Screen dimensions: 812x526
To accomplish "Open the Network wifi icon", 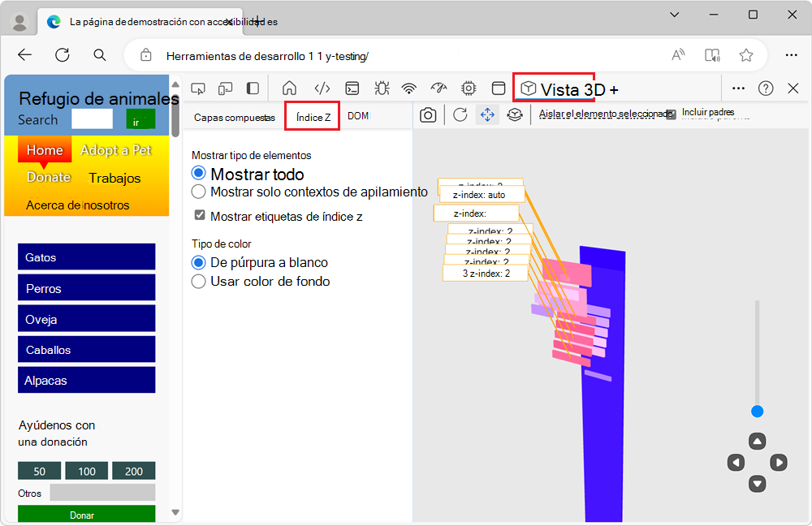I will 409,88.
